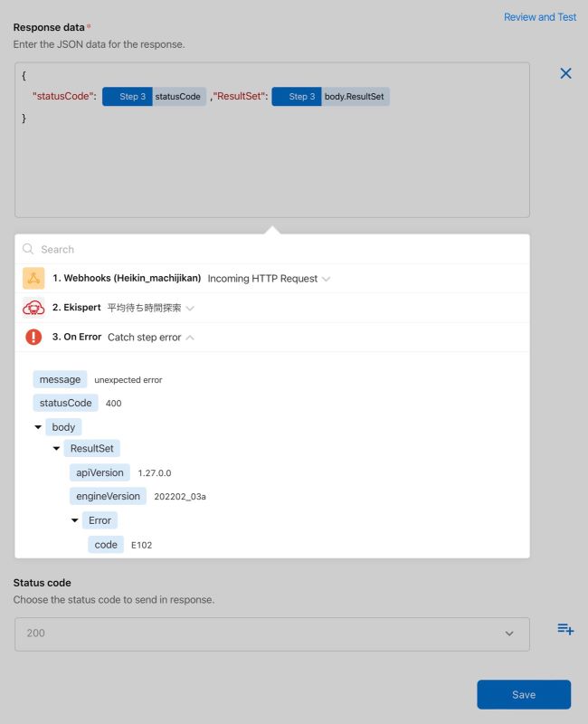Select 1. Webhooks (Heikin_machijikan) step row
Image resolution: width=588 pixels, height=724 pixels.
tap(272, 279)
